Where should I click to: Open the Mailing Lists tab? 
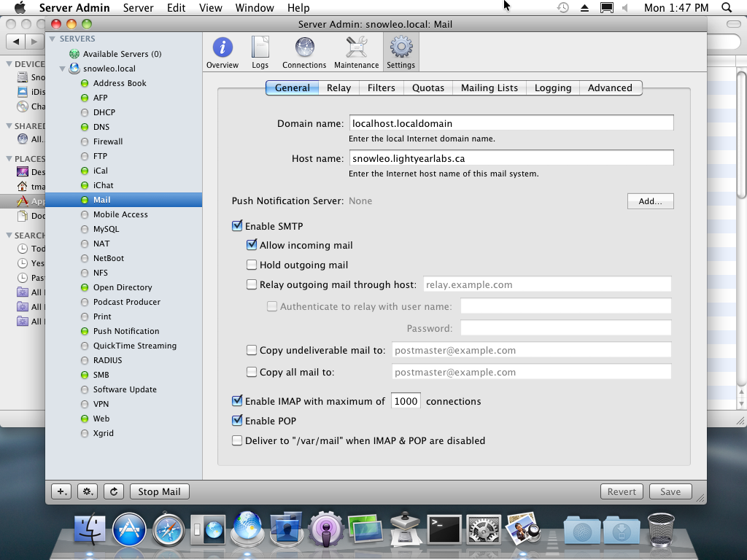click(489, 87)
